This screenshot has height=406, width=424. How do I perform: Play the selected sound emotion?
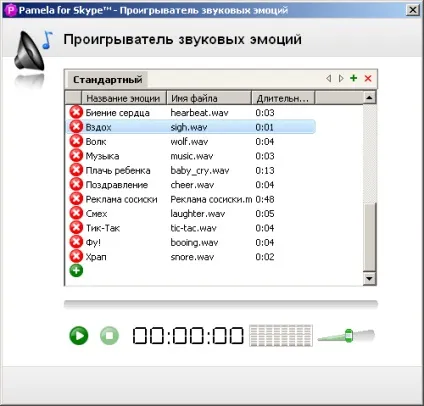point(79,335)
